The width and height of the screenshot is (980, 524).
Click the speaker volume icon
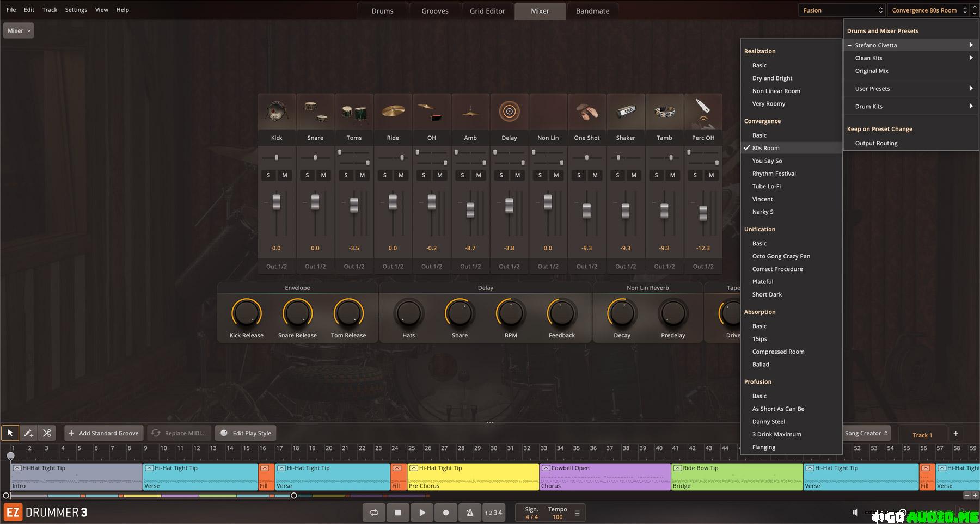tap(855, 513)
